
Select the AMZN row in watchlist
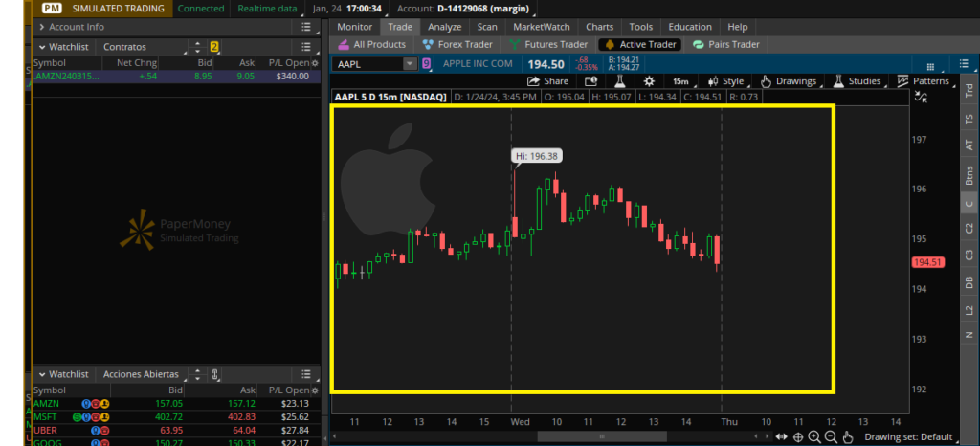coord(176,404)
